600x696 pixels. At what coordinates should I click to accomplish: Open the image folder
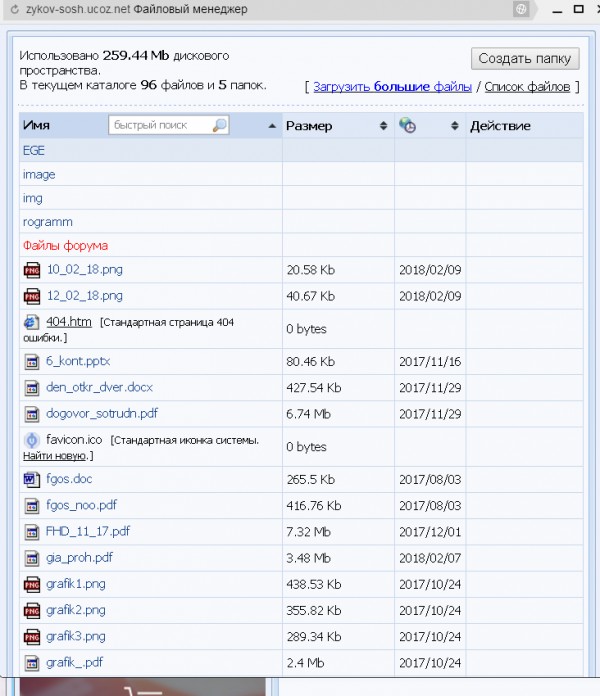click(39, 174)
